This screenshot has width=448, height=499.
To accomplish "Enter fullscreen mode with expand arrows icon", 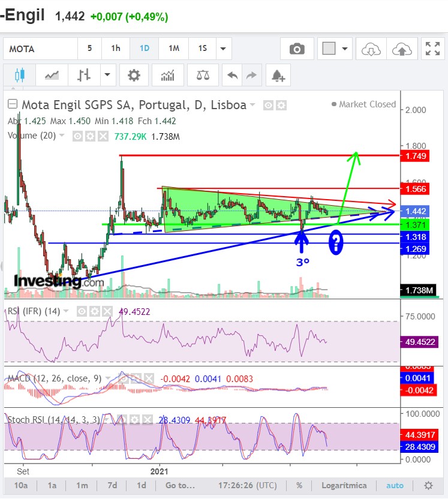I will (432, 49).
